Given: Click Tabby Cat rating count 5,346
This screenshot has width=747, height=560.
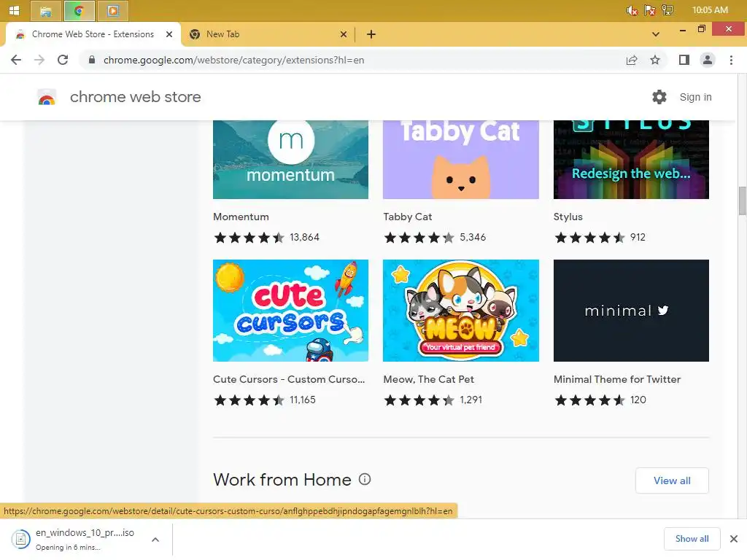Looking at the screenshot, I should pos(473,237).
